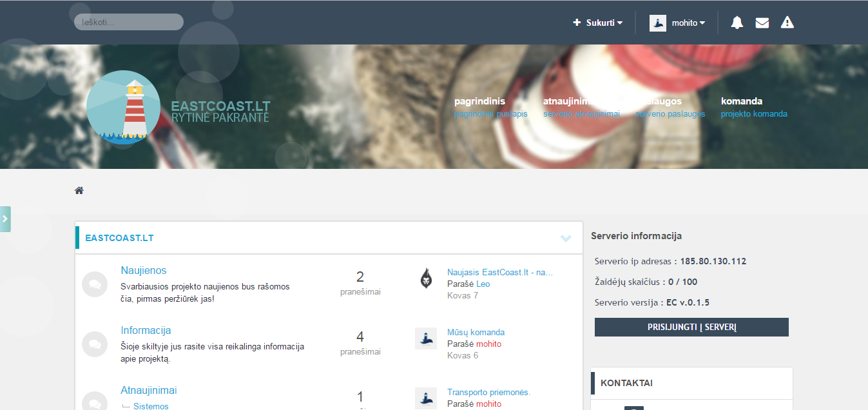Open the notifications bell icon

point(737,23)
